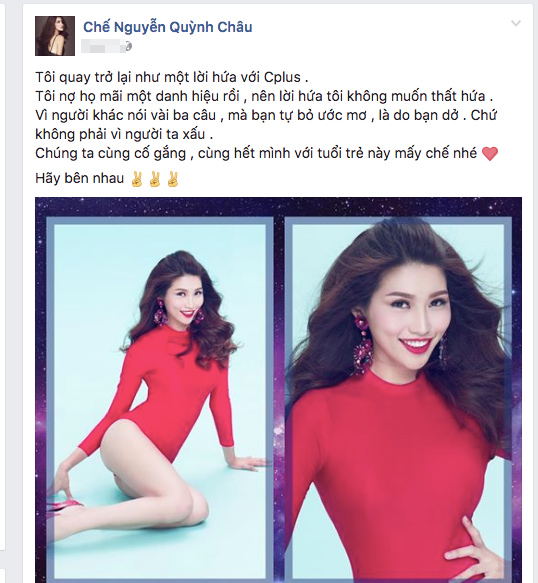Image resolution: width=538 pixels, height=583 pixels.
Task: Click the line starting 'Tôi nợ họ mãi'
Action: 264,96
